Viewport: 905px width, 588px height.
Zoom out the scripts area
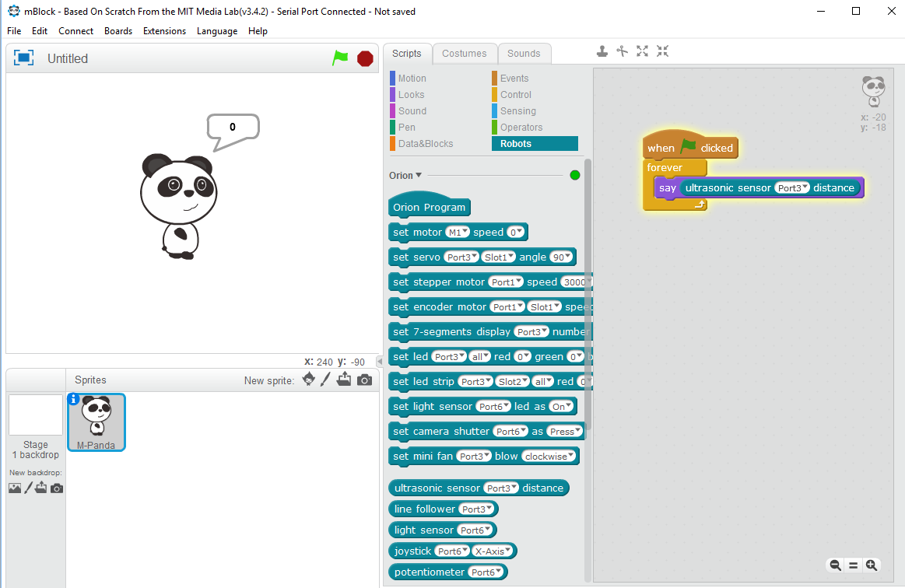(x=835, y=565)
